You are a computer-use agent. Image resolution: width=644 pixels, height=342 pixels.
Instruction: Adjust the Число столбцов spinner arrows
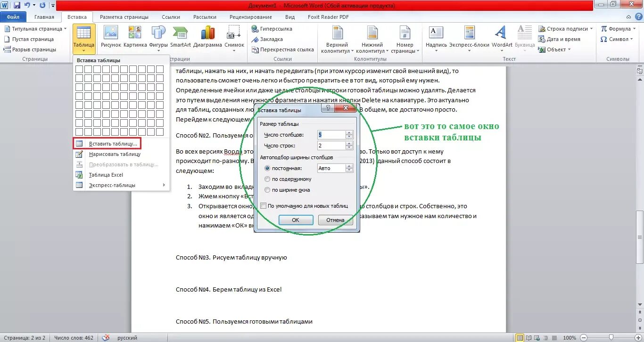pyautogui.click(x=349, y=134)
